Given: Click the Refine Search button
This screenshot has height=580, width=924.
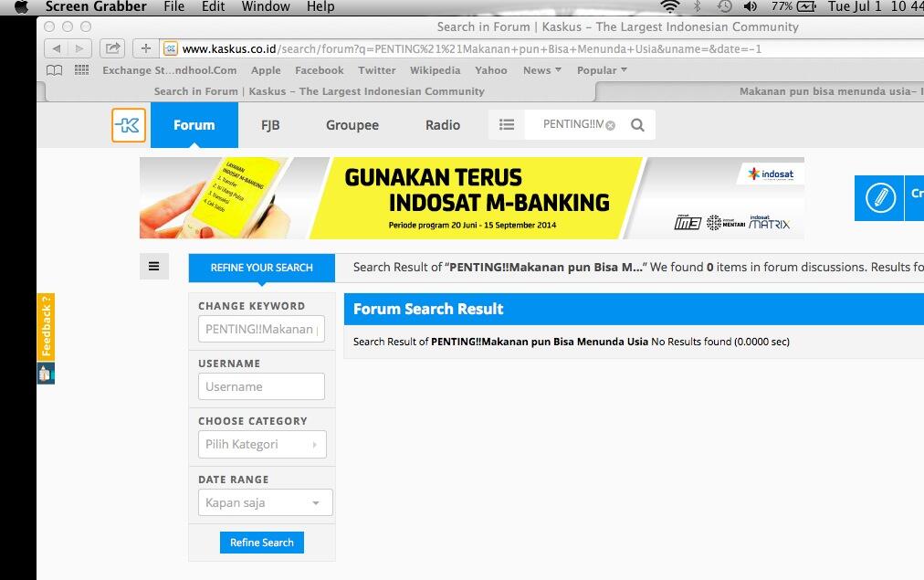Looking at the screenshot, I should [x=262, y=543].
